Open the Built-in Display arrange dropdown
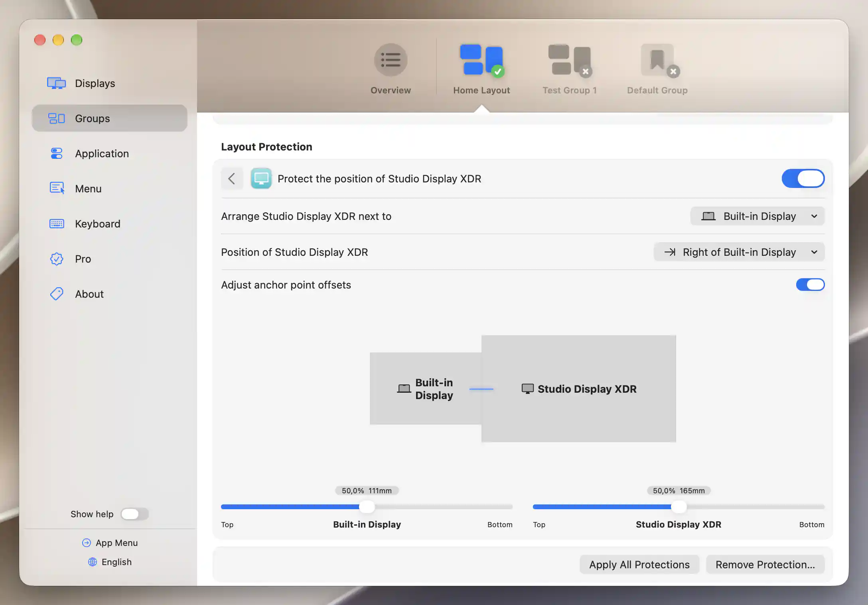 757,216
